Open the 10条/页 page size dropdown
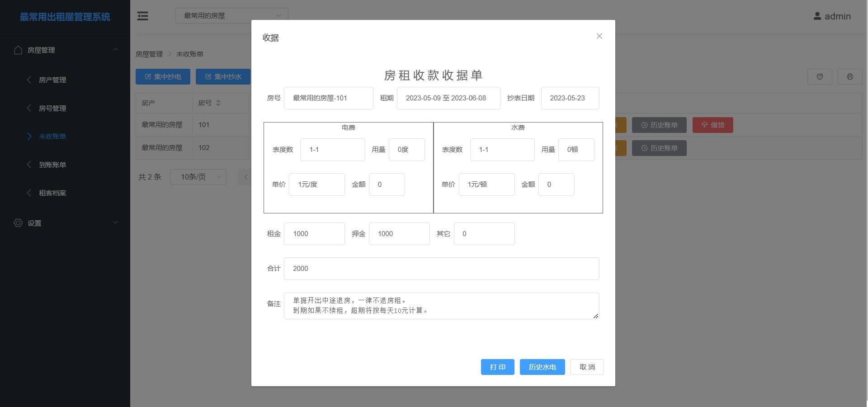868x407 pixels. coord(198,177)
